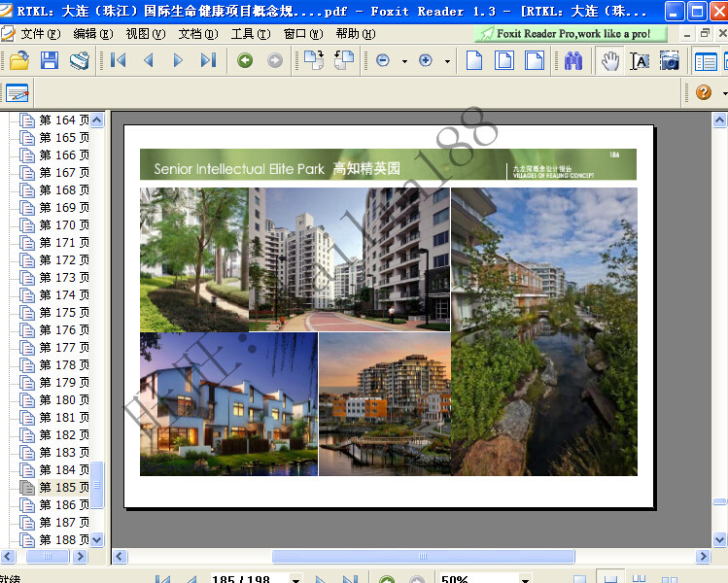
Task: Select 第 170 页 in the page list
Action: [x=64, y=225]
